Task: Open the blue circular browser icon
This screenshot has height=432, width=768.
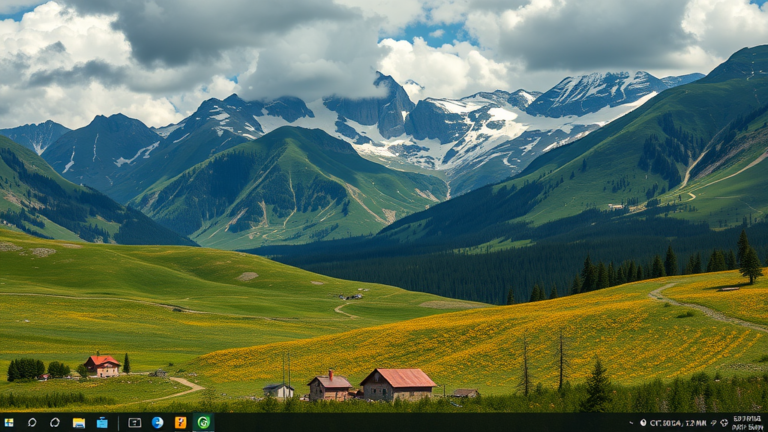Action: 158,423
